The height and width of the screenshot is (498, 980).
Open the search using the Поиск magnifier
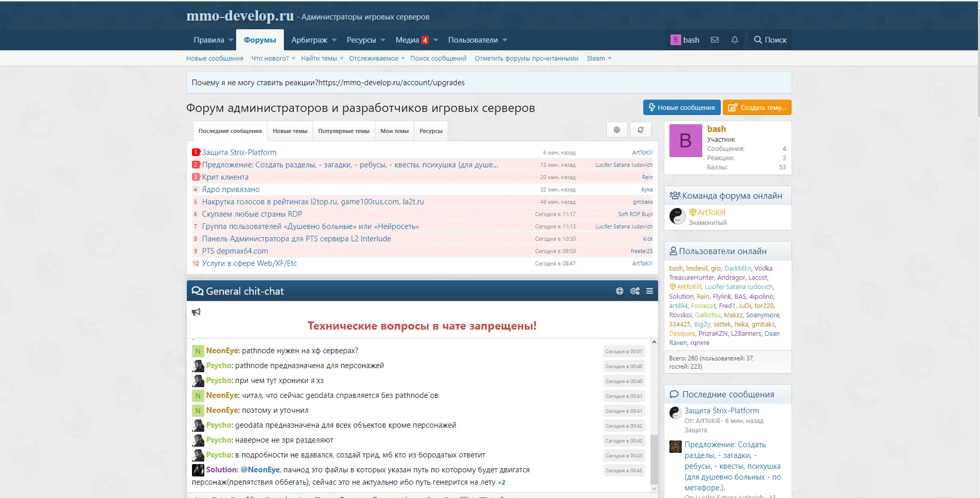click(770, 40)
